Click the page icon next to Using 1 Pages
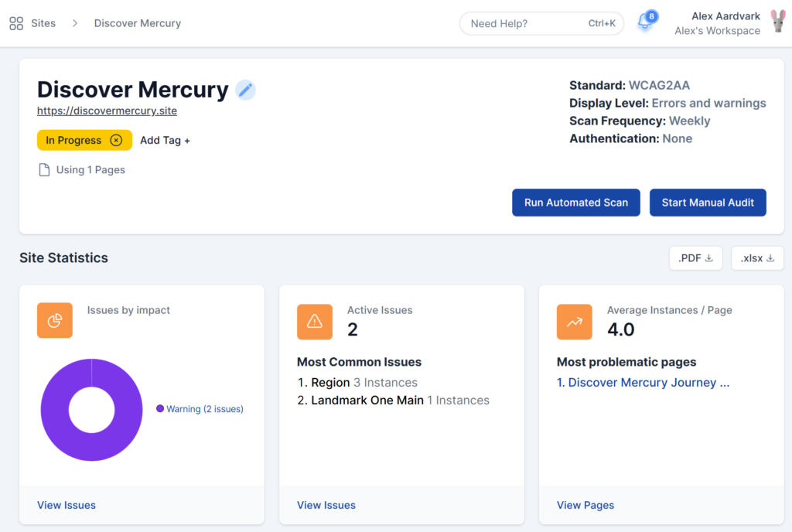 tap(43, 169)
